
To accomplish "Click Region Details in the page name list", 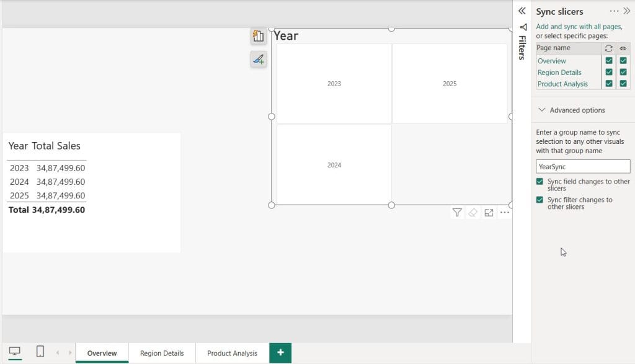I will pos(559,73).
